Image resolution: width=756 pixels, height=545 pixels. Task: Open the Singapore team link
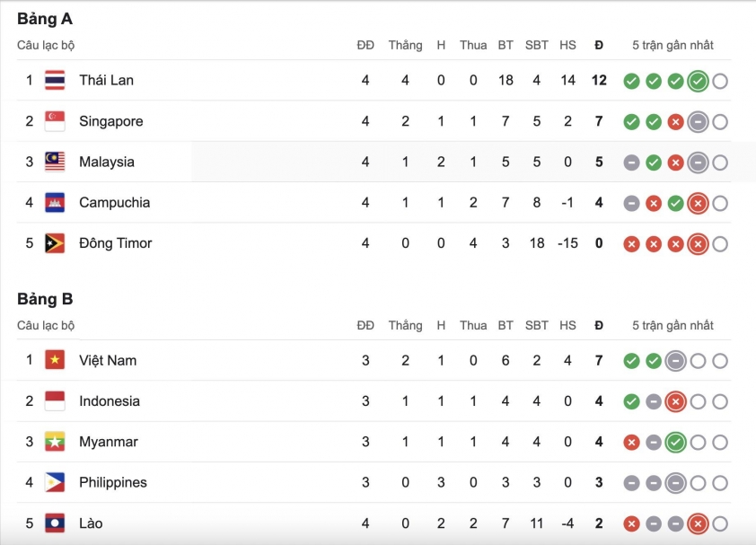[111, 121]
